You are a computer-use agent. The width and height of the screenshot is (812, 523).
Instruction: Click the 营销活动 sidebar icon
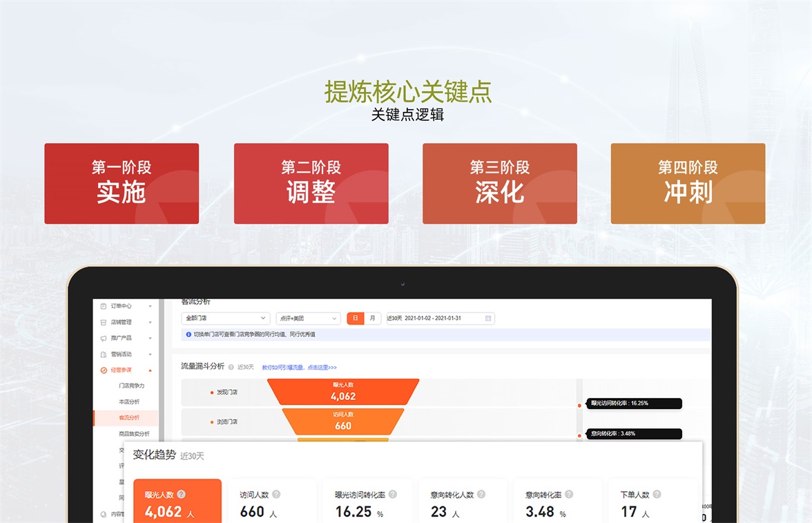104,354
